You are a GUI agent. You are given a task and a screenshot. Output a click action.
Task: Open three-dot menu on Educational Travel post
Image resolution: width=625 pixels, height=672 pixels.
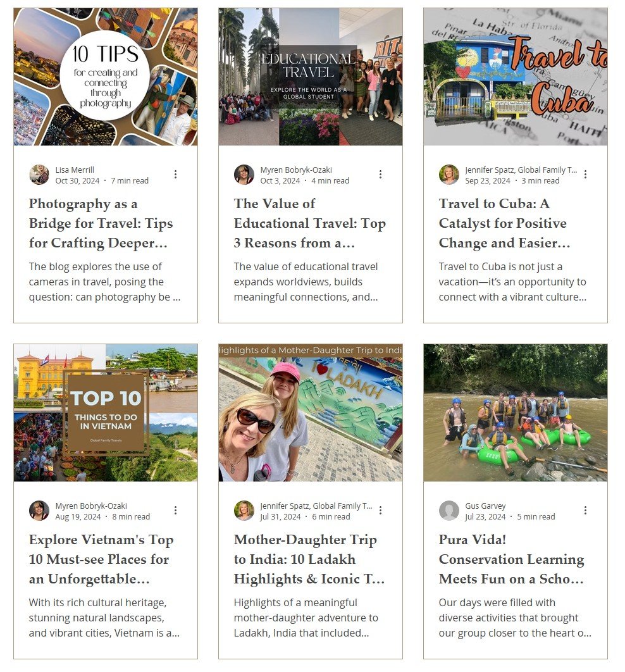coord(380,175)
